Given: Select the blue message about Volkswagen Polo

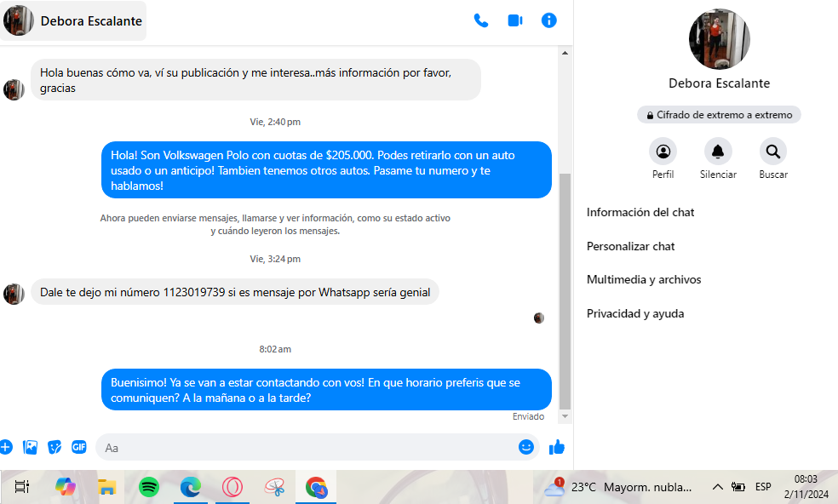Looking at the screenshot, I should coord(326,170).
